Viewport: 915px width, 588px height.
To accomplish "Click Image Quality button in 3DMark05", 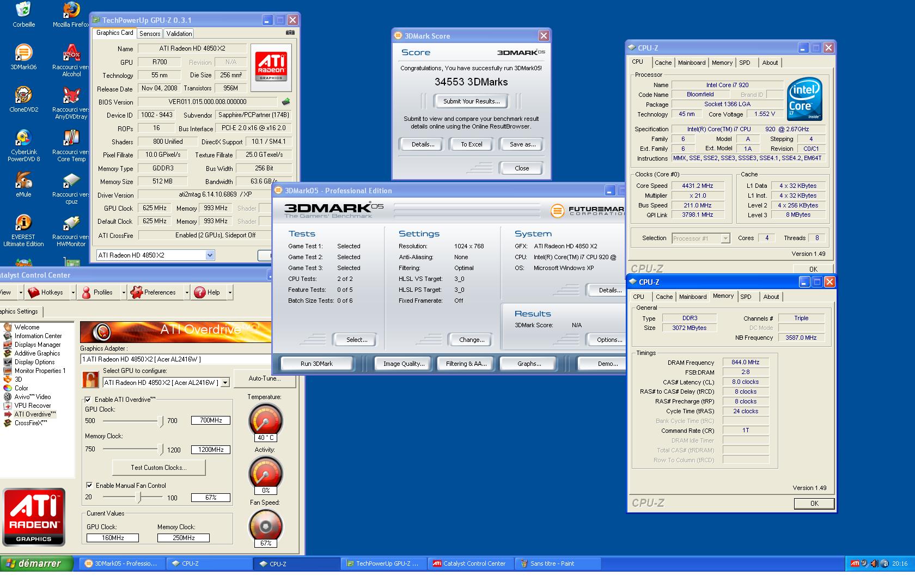I will (x=404, y=364).
